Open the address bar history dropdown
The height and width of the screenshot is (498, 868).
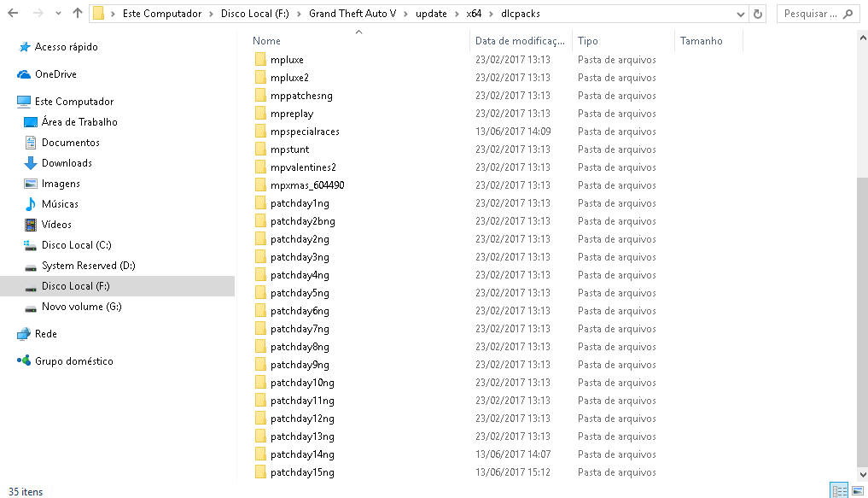click(x=740, y=15)
